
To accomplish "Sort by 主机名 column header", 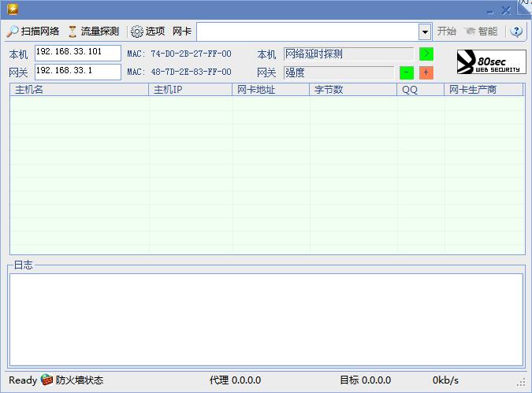I will tap(79, 90).
